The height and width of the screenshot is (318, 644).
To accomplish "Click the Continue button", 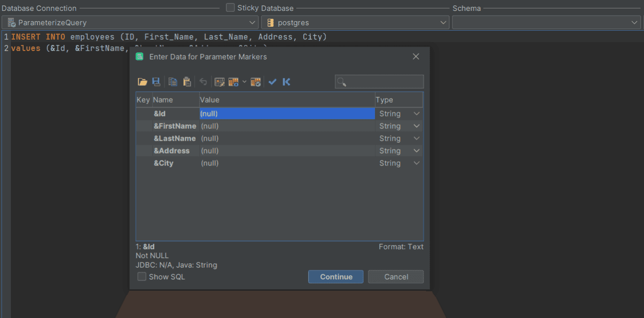I will click(x=335, y=277).
